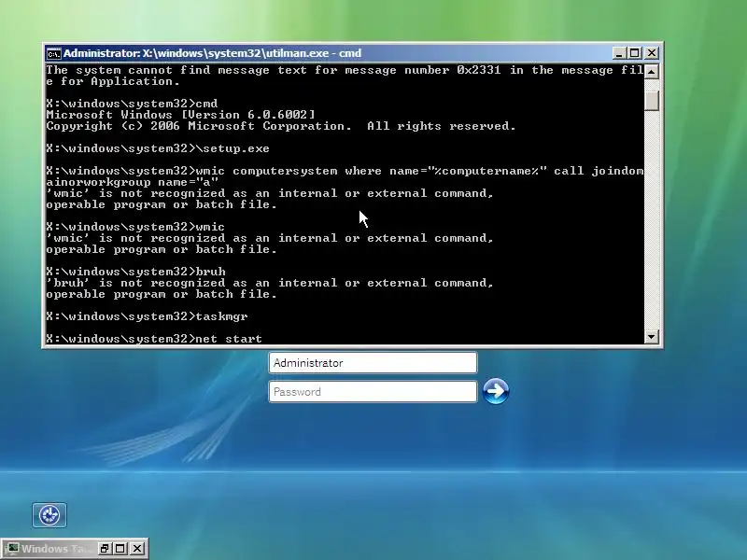Click the 'wmic computersystem where name' command line
747x560 pixels.
345,176
